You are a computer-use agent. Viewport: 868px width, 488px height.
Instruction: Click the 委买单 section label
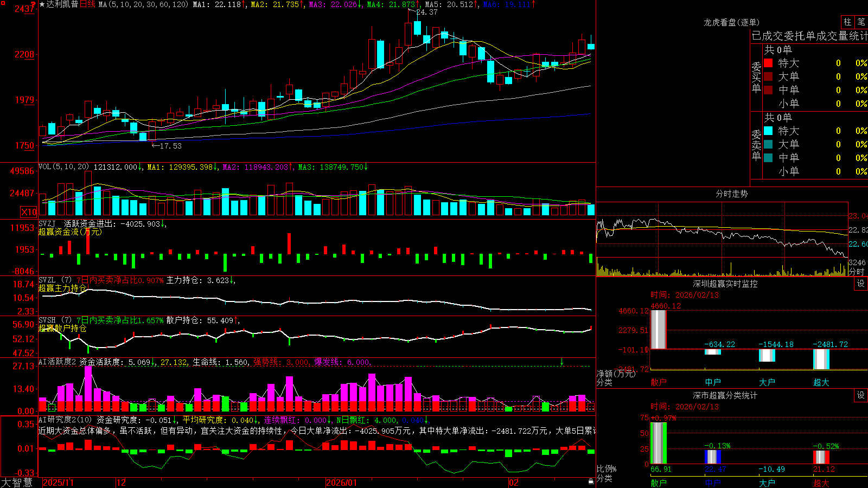pos(756,78)
